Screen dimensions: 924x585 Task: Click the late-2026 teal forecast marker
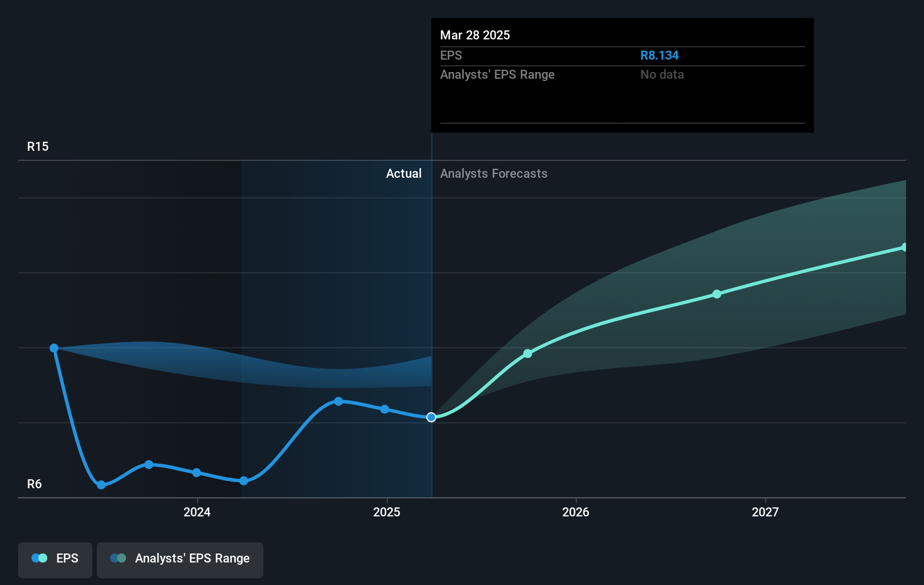(716, 294)
